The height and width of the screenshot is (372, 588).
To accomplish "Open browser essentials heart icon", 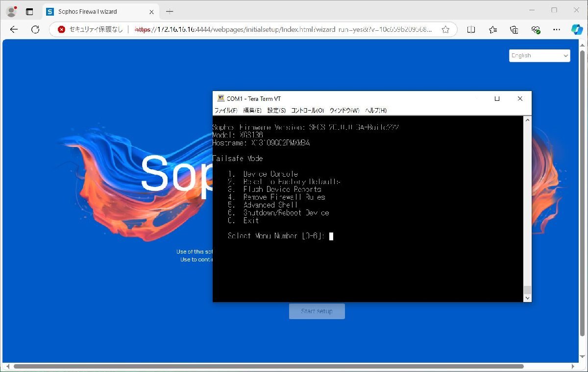I will click(536, 29).
